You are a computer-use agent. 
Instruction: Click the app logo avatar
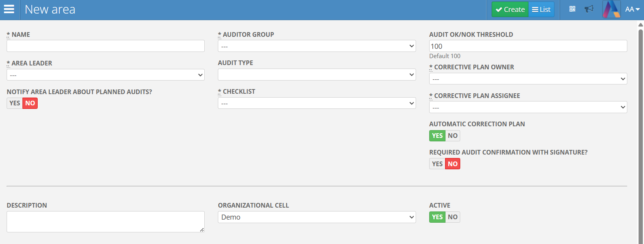pos(611,9)
